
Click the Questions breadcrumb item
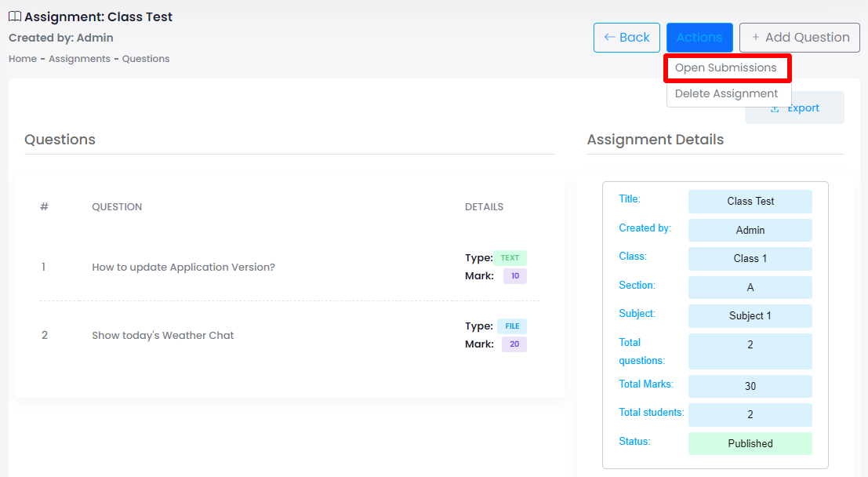pyautogui.click(x=146, y=59)
